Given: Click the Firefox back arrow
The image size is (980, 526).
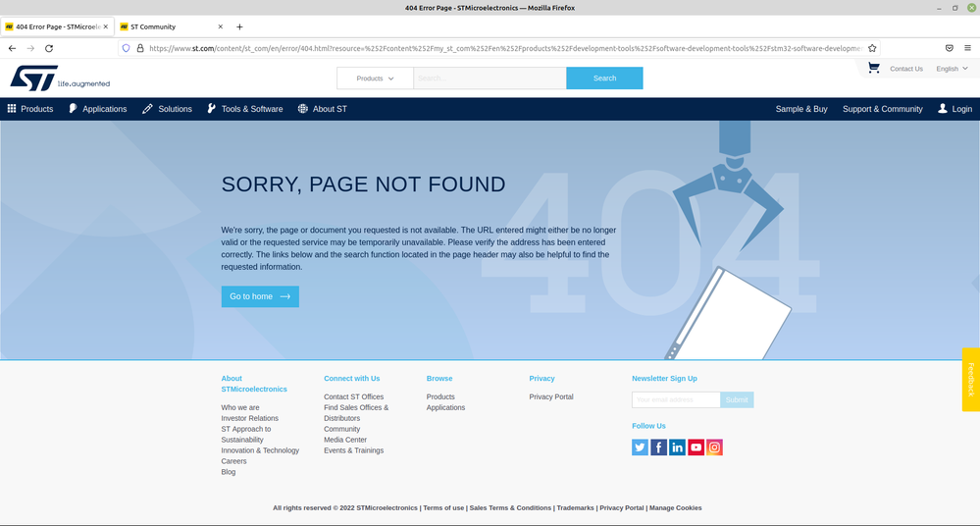Looking at the screenshot, I should click(12, 48).
